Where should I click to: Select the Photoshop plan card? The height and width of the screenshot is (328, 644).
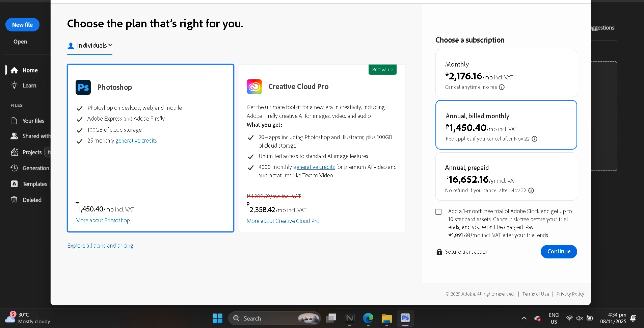151,148
